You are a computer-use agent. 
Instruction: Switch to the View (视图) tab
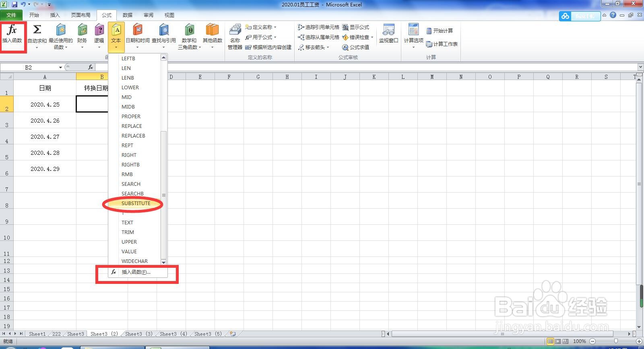click(169, 15)
